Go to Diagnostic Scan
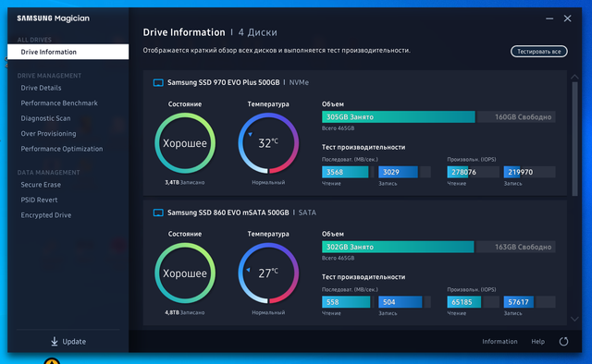The width and height of the screenshot is (592, 364). tap(45, 118)
